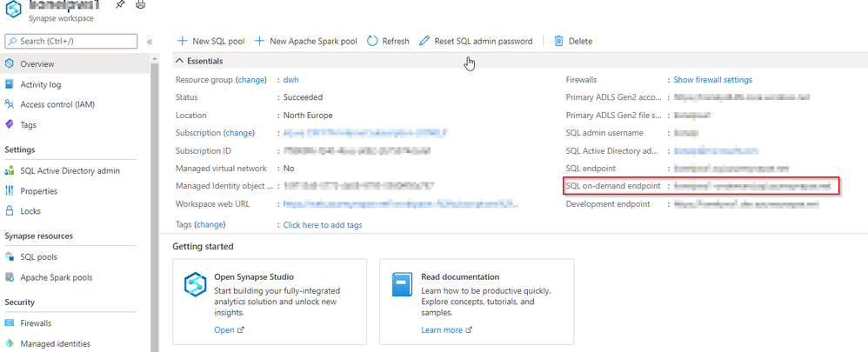Screen dimensions: 868x352
Task: Click the Firewalls icon in Security
Action: [x=9, y=322]
